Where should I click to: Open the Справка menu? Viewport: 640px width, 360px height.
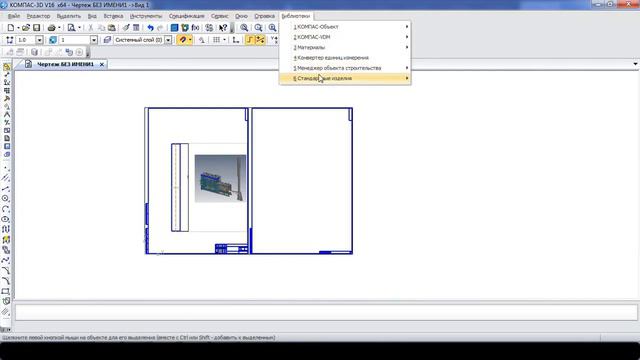pos(264,16)
